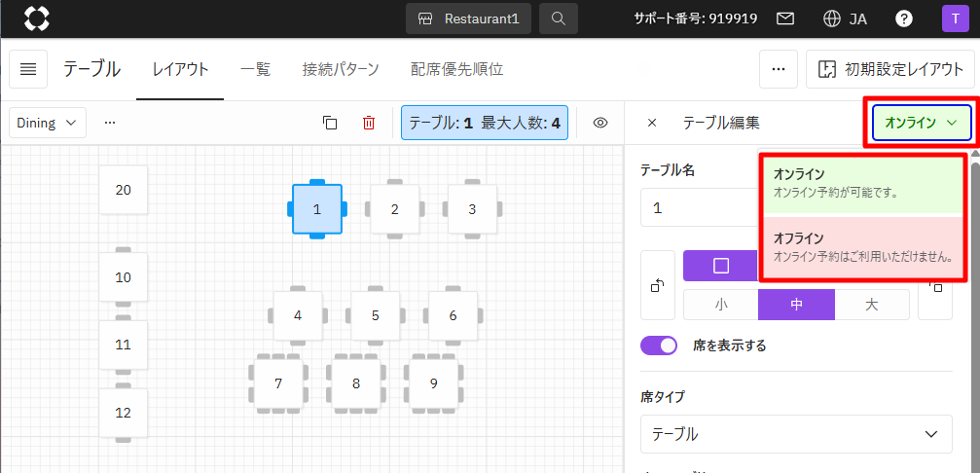Click the テーブル page title
Image resolution: width=980 pixels, height=473 pixels.
coord(91,69)
